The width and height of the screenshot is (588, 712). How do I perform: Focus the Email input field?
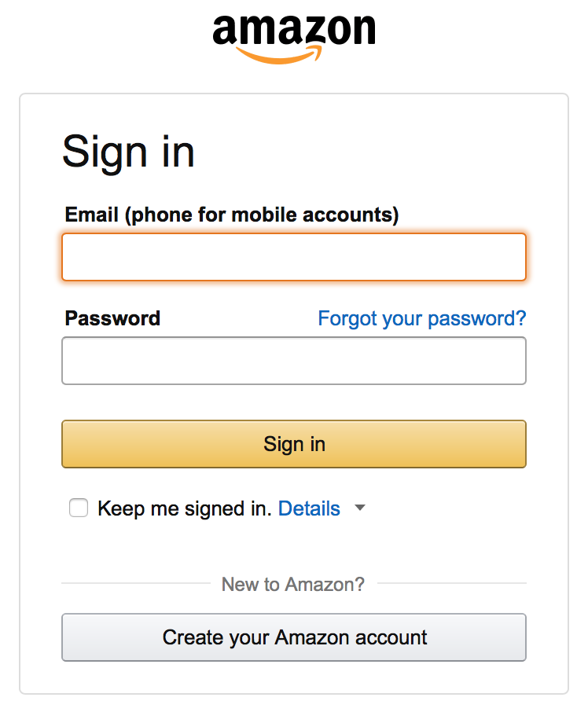[294, 257]
